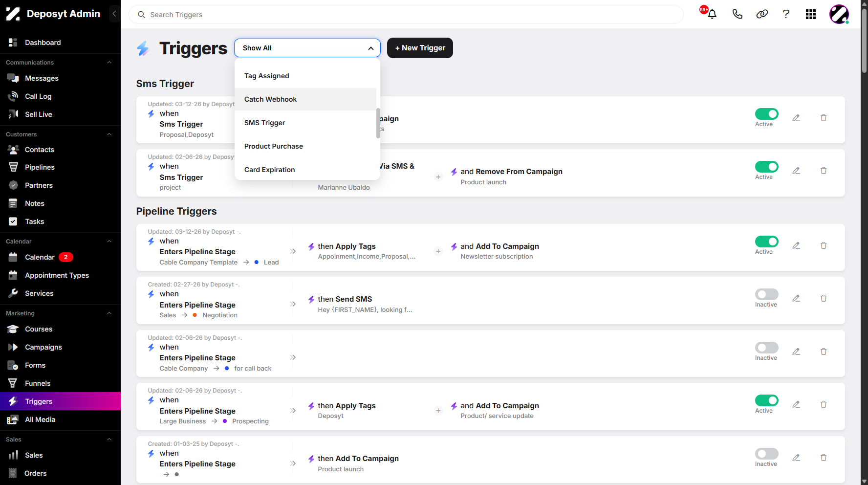
Task: Edit the 'for call back' pipeline trigger
Action: (x=796, y=352)
